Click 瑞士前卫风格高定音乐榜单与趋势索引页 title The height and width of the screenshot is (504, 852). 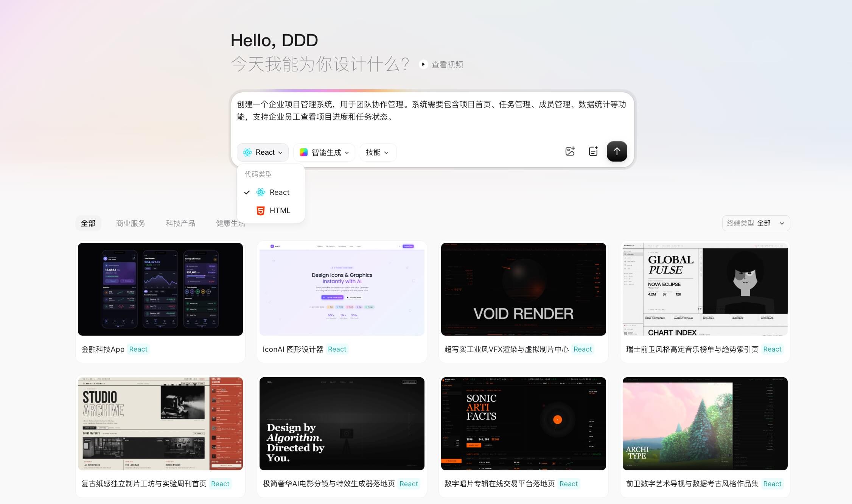(692, 349)
